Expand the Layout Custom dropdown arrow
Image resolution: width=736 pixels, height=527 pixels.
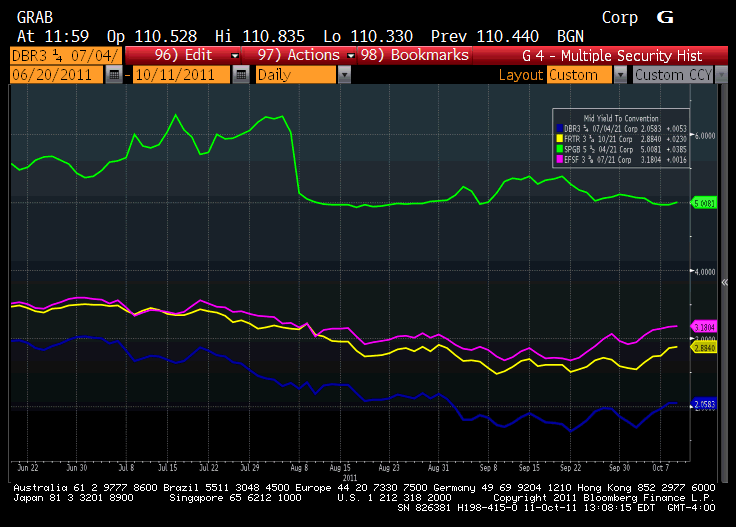tap(620, 75)
